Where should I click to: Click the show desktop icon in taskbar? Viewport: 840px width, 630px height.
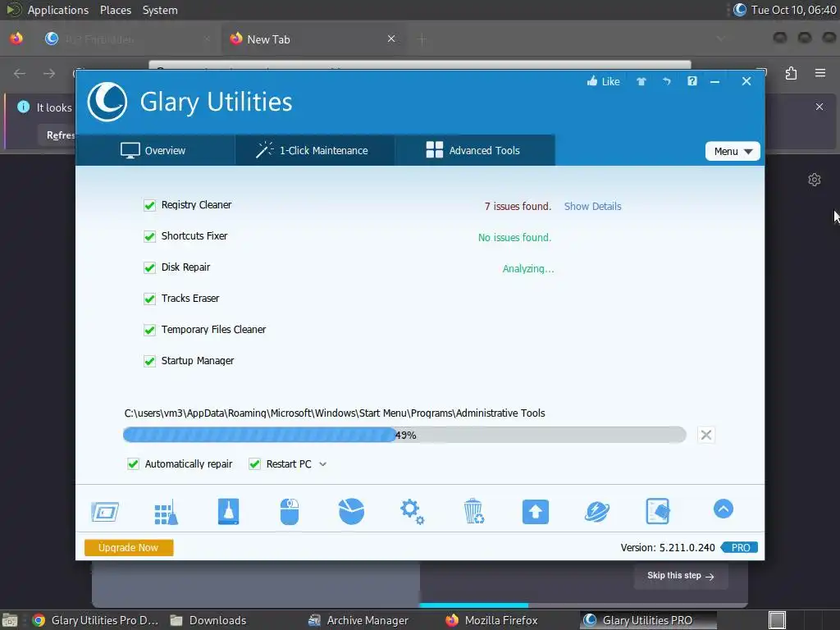[10, 620]
